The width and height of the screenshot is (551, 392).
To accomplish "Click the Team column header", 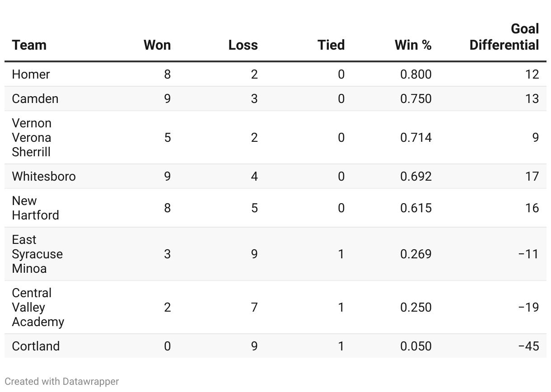I will pyautogui.click(x=29, y=45).
